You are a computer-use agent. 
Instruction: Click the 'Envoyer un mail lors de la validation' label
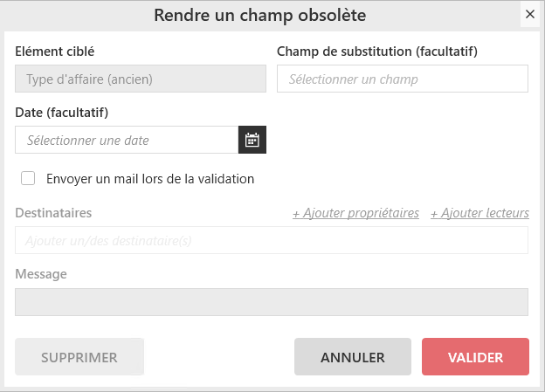click(149, 179)
